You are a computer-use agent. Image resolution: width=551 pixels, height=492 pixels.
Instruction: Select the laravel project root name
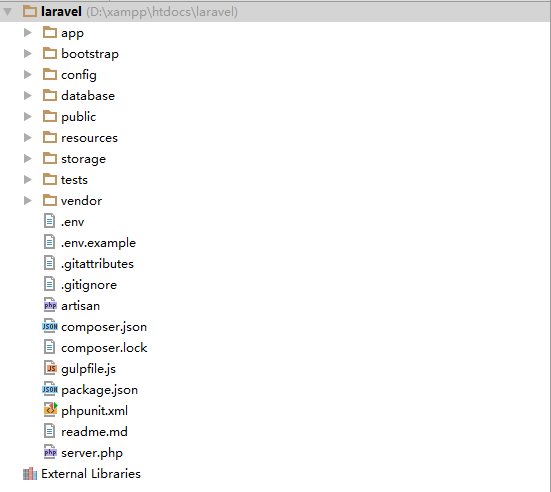tap(61, 12)
